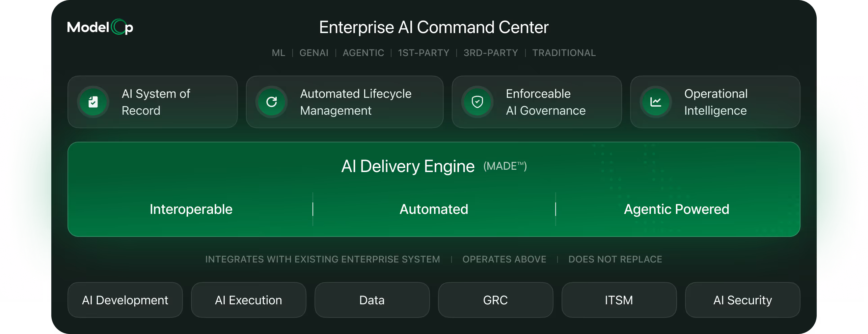Click the 1ST-PARTY label
This screenshot has width=868, height=334.
[424, 53]
